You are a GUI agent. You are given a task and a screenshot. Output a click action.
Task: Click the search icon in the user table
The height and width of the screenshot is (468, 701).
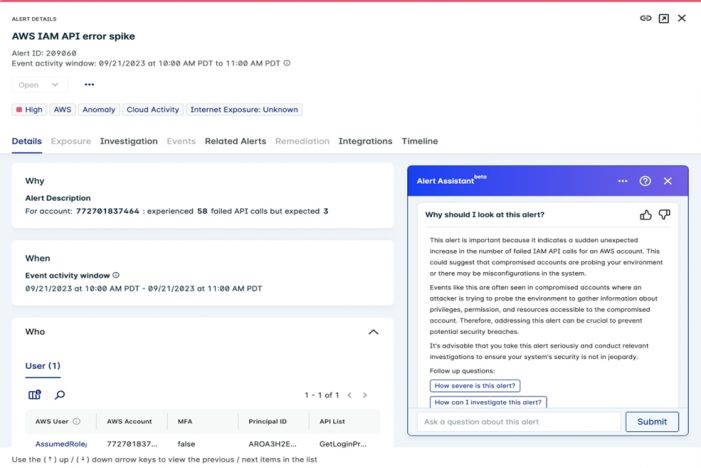point(59,395)
